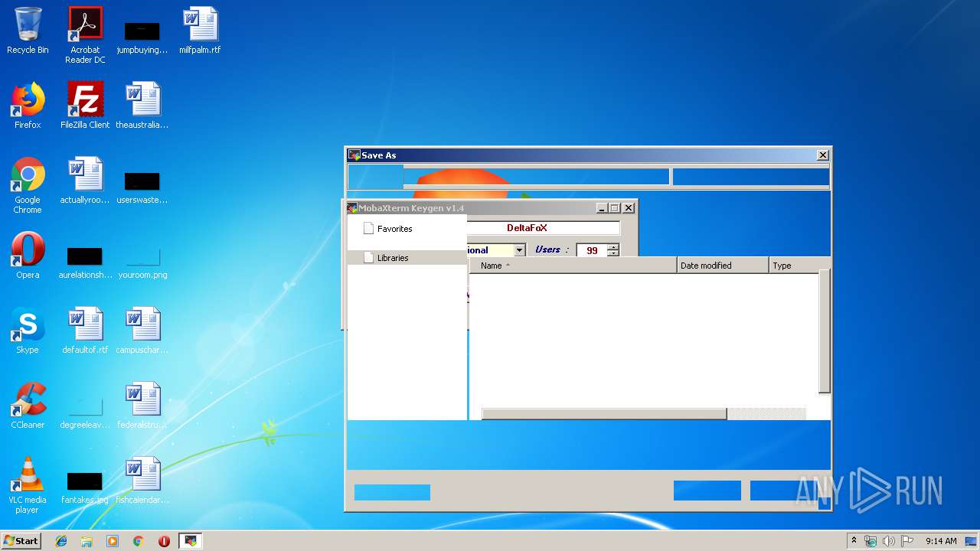Select the youroom.png file icon
980x551 pixels.
[142, 262]
